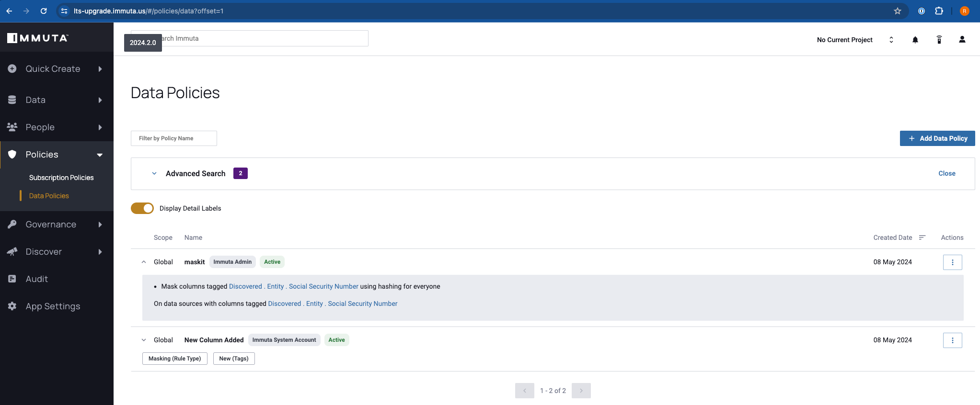Expand the Quick Create submenu arrow
980x405 pixels.
(100, 69)
